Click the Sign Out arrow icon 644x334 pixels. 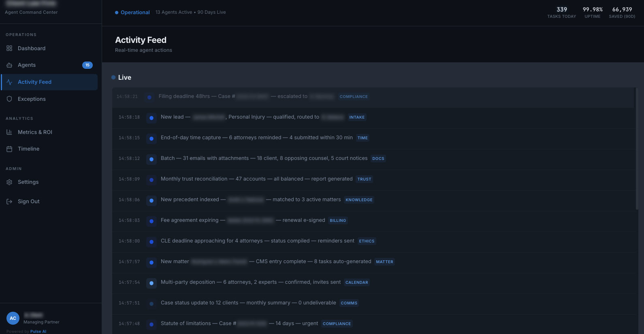(9, 202)
